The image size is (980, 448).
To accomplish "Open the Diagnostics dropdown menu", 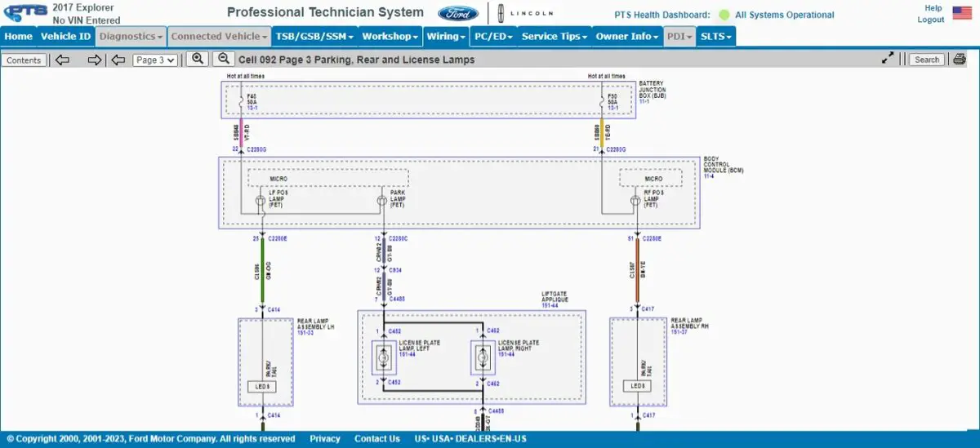I will pyautogui.click(x=131, y=36).
